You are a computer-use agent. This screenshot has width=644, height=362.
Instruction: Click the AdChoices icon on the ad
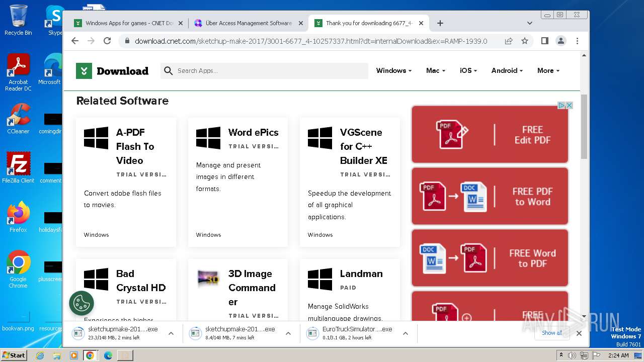click(561, 105)
